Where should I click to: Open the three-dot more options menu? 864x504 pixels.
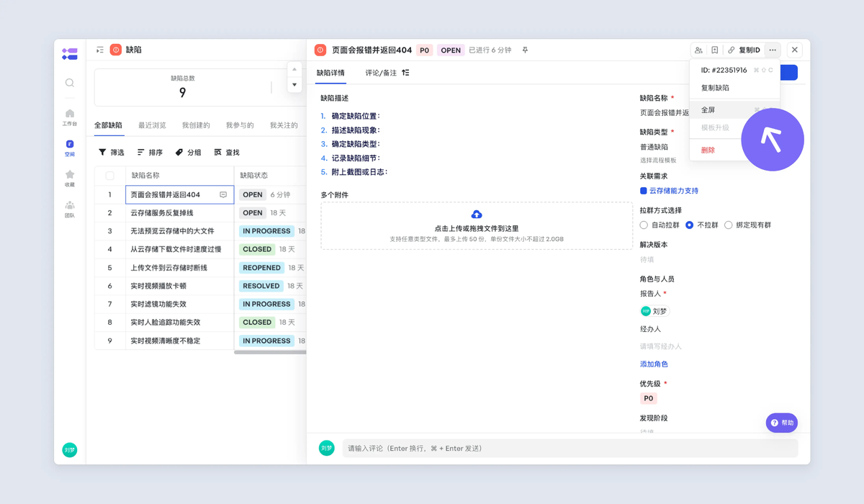pyautogui.click(x=773, y=50)
